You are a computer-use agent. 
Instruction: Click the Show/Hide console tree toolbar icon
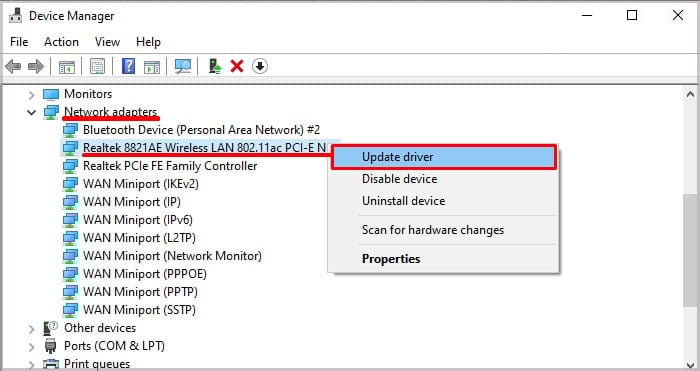click(x=67, y=67)
